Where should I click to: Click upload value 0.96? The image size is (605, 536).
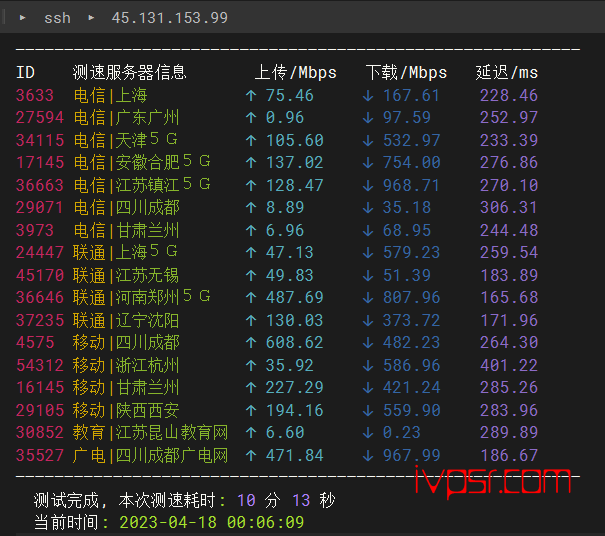(x=285, y=117)
